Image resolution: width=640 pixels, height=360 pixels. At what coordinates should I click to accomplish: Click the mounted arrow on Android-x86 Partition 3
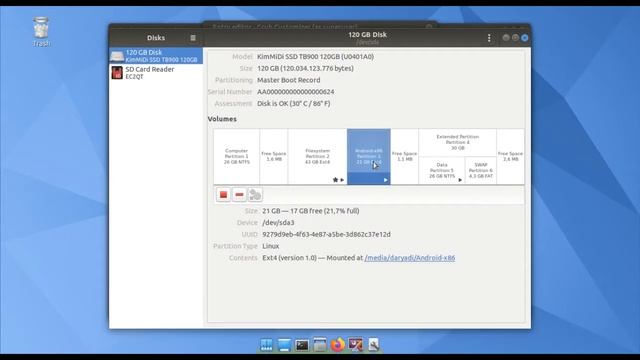click(x=385, y=180)
